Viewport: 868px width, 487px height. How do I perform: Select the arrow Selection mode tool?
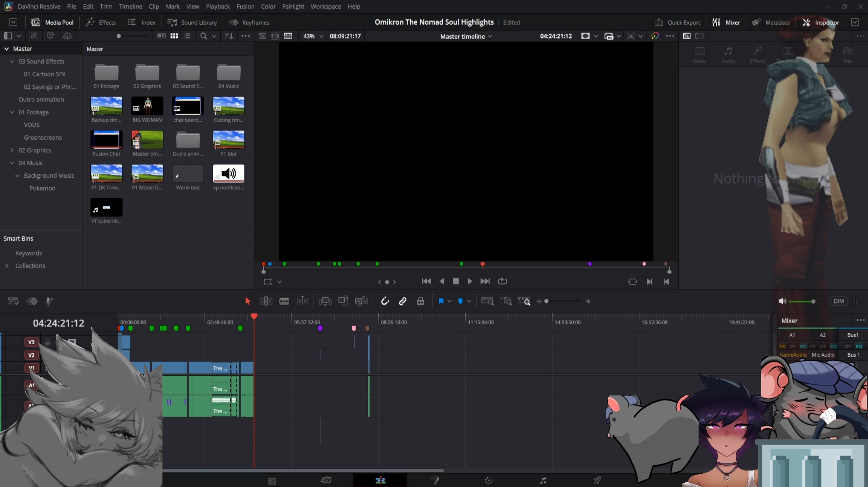tap(247, 301)
